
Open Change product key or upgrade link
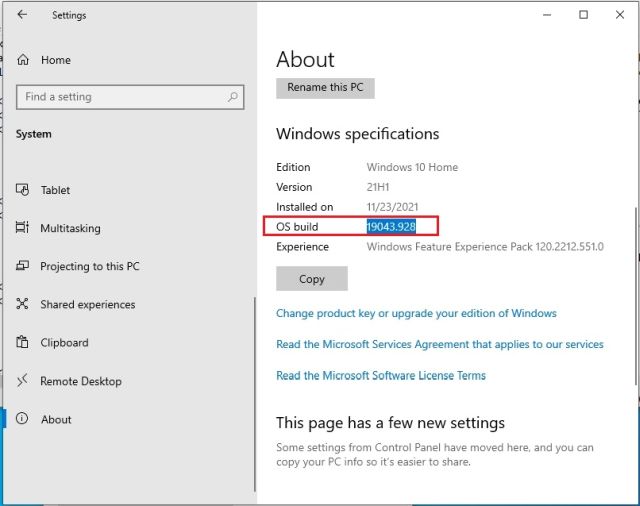(416, 313)
